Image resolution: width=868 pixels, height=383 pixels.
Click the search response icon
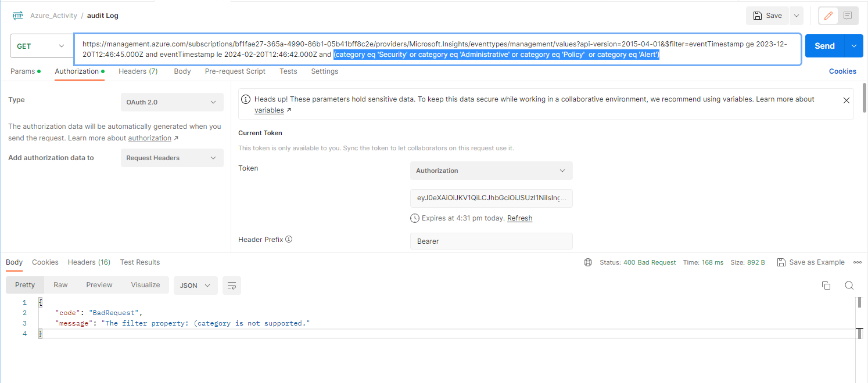click(849, 286)
